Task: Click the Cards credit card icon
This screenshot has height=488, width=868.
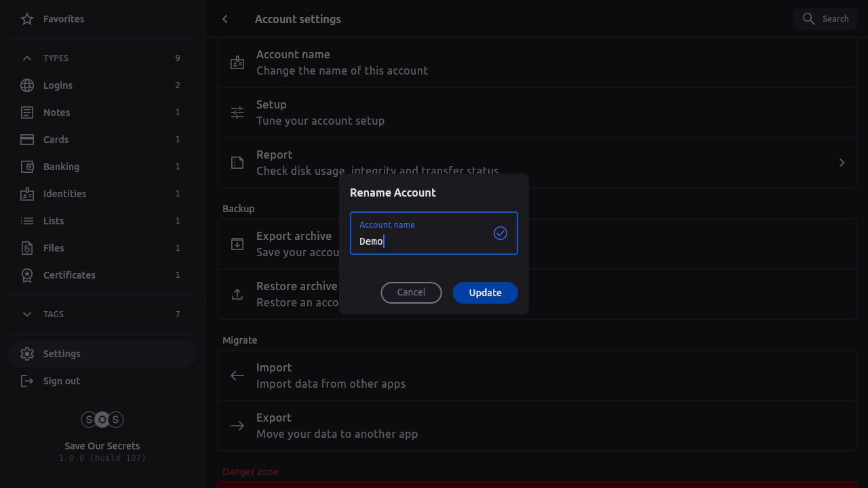Action: [x=27, y=140]
